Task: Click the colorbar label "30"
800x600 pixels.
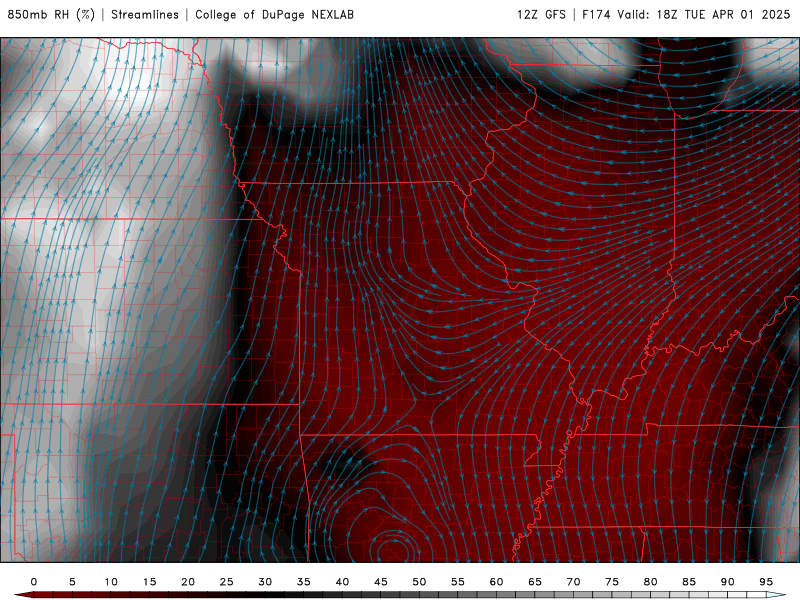Action: (x=265, y=582)
